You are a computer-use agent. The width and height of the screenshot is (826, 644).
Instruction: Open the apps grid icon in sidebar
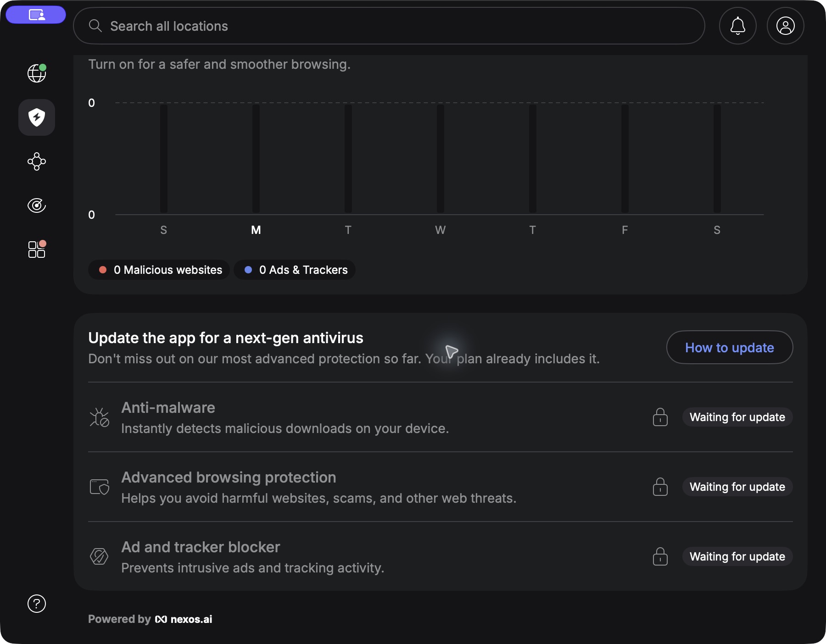pyautogui.click(x=37, y=250)
